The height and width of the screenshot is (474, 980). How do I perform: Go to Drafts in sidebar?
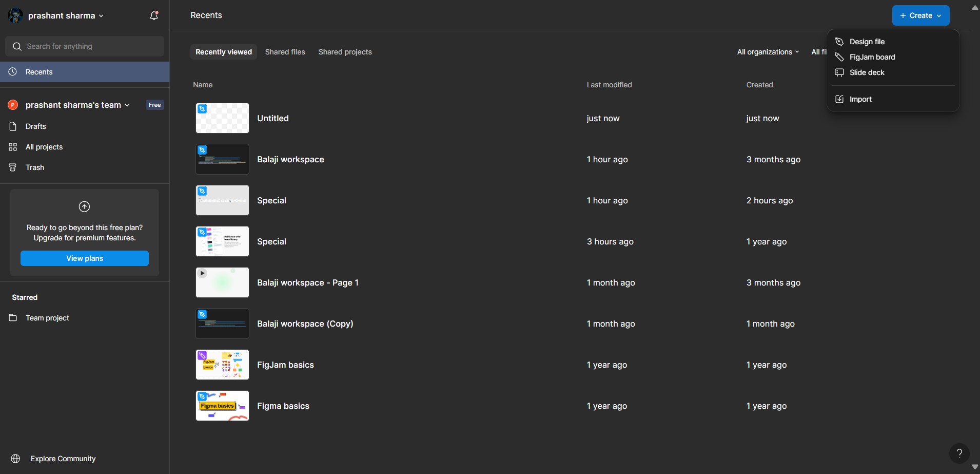pos(85,126)
